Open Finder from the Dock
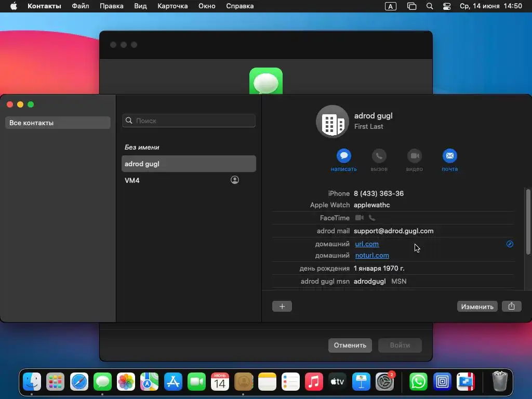The width and height of the screenshot is (532, 399). point(32,382)
